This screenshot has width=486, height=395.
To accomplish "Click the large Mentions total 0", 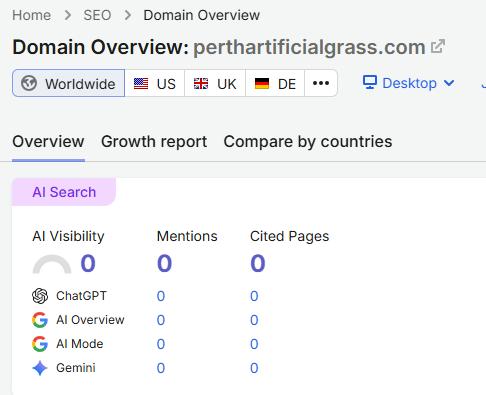I will (165, 263).
